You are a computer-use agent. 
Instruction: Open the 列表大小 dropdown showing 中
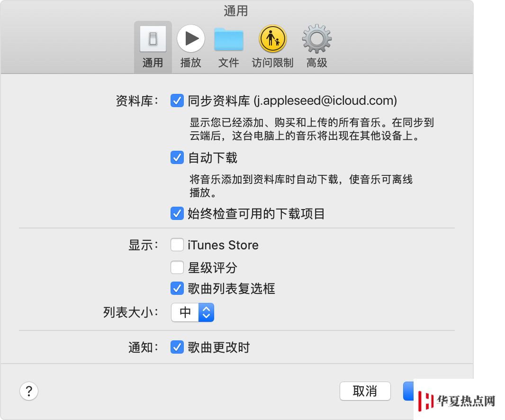192,312
